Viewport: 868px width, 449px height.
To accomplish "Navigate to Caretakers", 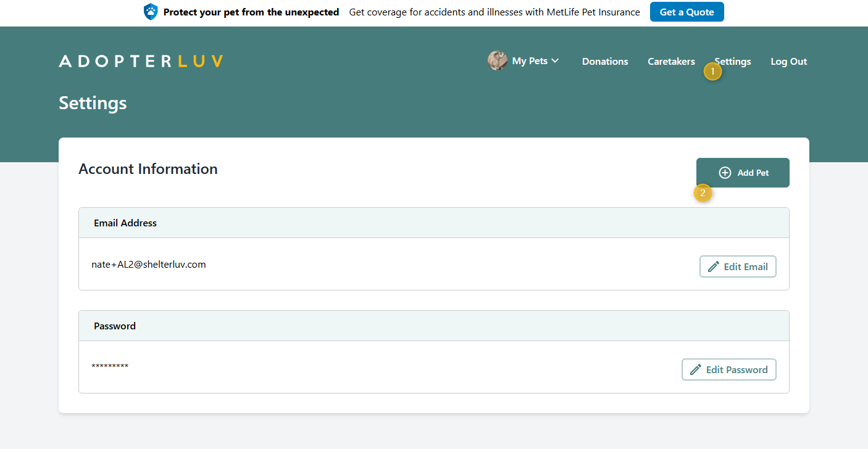I will pyautogui.click(x=670, y=62).
